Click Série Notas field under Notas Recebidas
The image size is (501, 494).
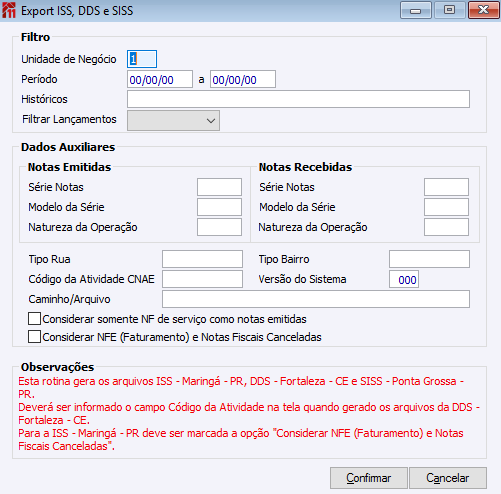(446, 187)
